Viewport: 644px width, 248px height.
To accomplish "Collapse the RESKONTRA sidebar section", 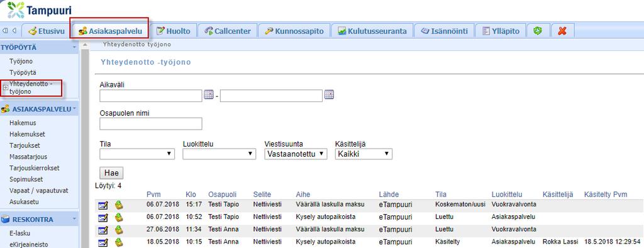I will pyautogui.click(x=74, y=219).
